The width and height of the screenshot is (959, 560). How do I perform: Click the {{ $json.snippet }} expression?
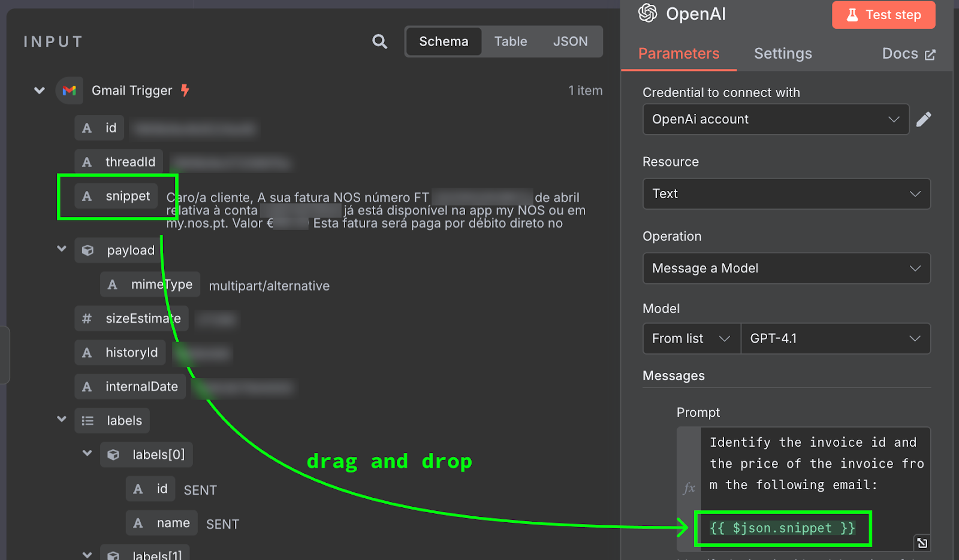click(782, 528)
